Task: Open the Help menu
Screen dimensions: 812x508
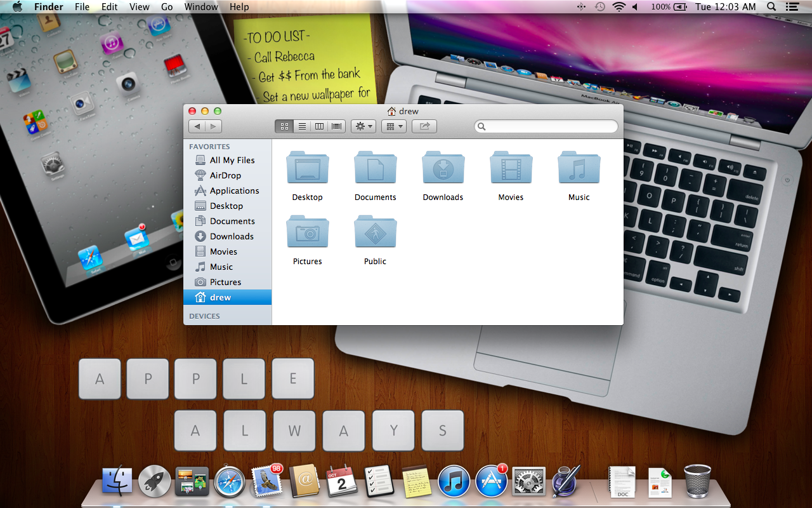Action: [x=239, y=7]
